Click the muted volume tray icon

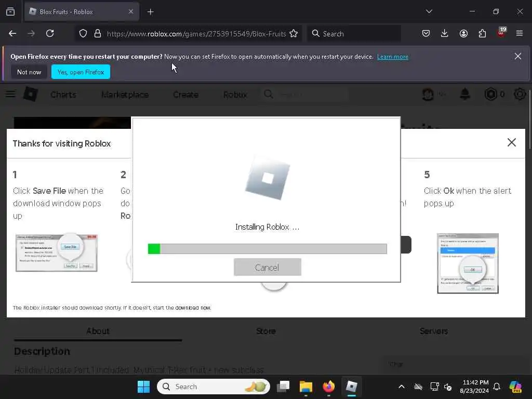448,387
